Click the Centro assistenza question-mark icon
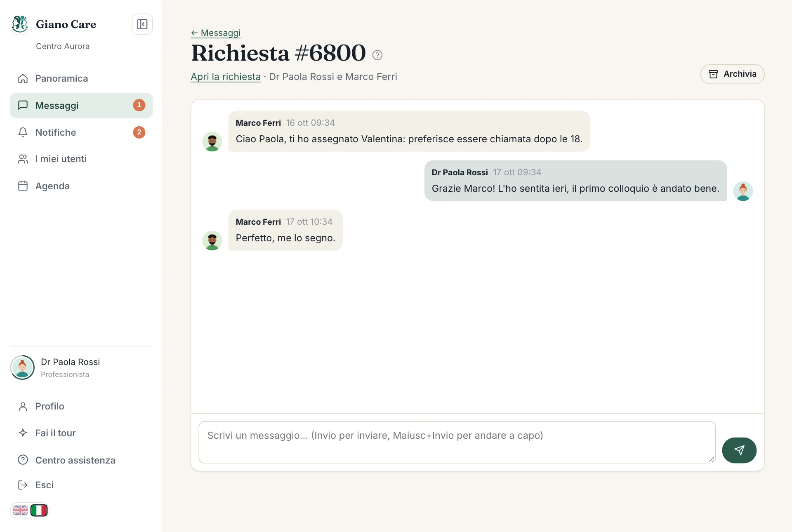792x532 pixels. tap(23, 460)
